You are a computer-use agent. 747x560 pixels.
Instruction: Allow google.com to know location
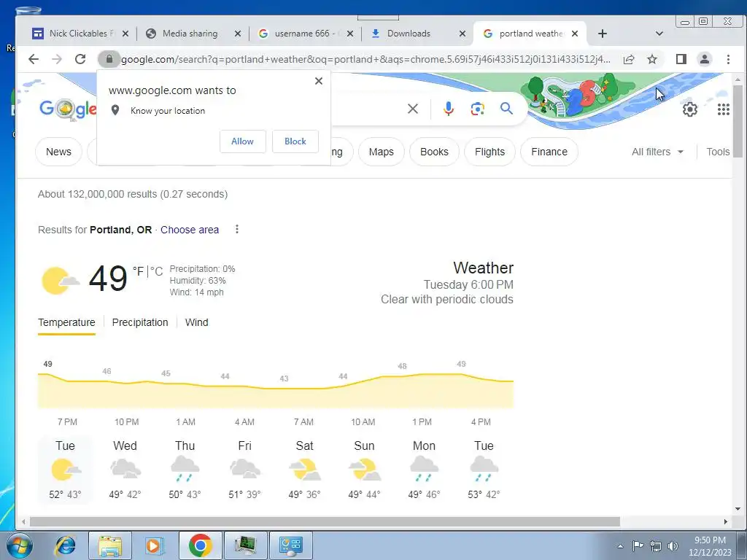(242, 141)
